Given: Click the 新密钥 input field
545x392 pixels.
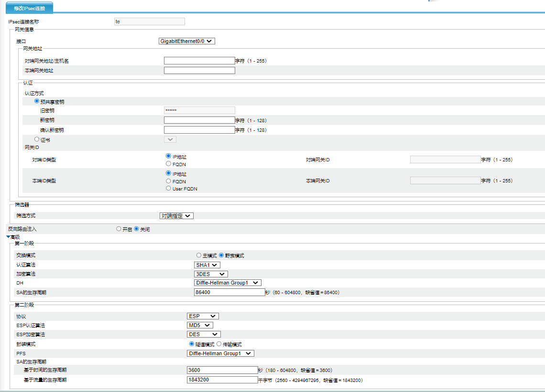Looking at the screenshot, I should pyautogui.click(x=199, y=120).
